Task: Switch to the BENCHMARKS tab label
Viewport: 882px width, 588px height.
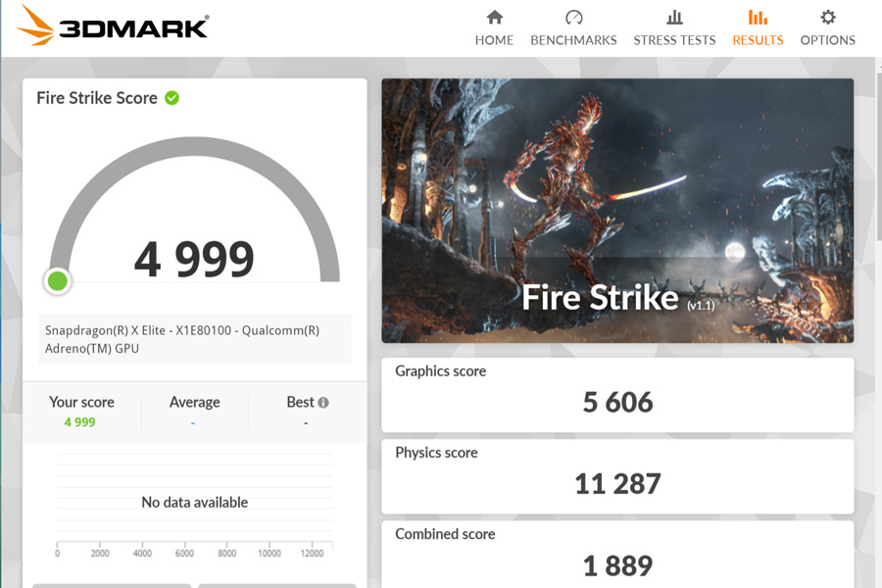Action: point(573,40)
